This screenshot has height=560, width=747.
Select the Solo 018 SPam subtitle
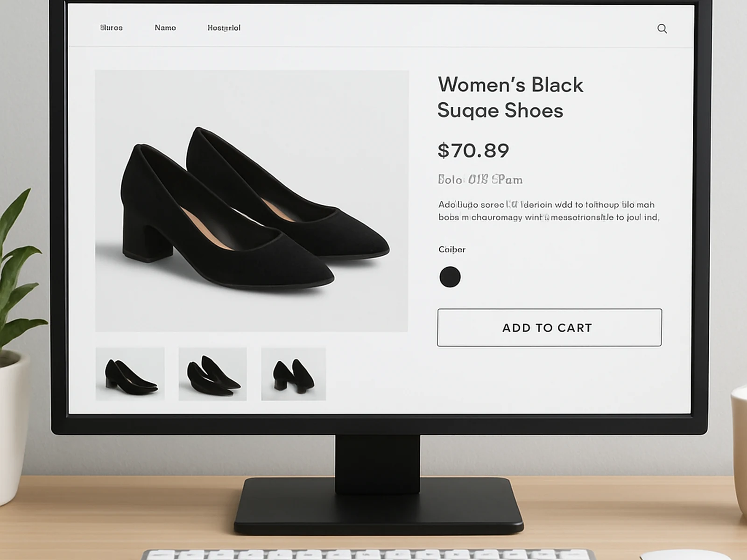(480, 180)
